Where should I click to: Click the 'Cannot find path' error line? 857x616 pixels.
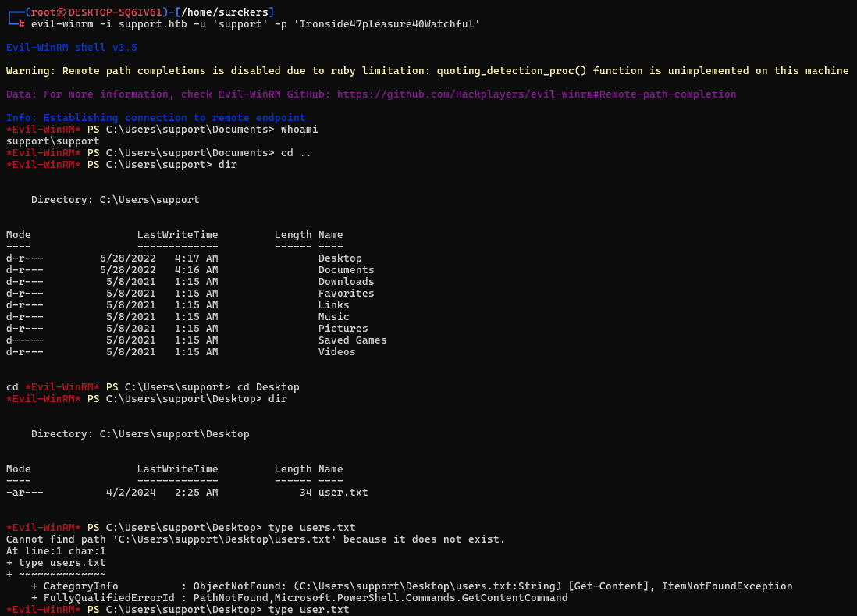(x=255, y=539)
